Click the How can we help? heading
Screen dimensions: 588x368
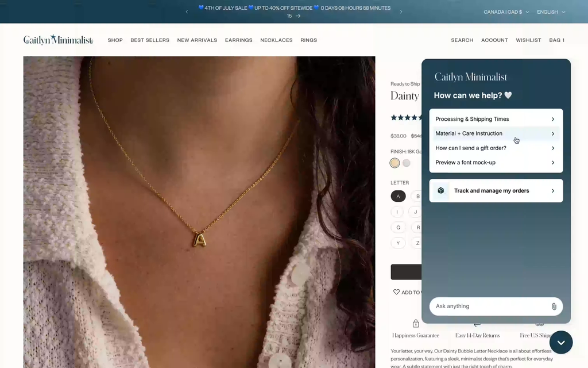pos(473,95)
